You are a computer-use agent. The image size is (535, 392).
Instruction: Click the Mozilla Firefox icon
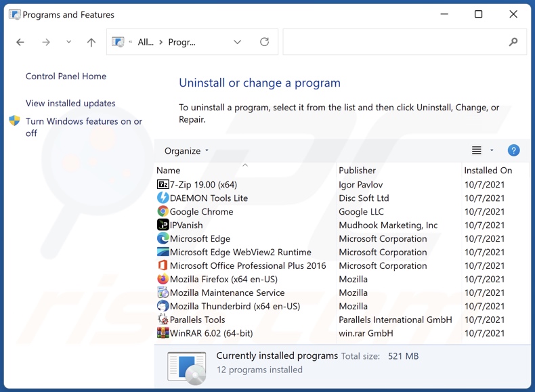pyautogui.click(x=163, y=280)
